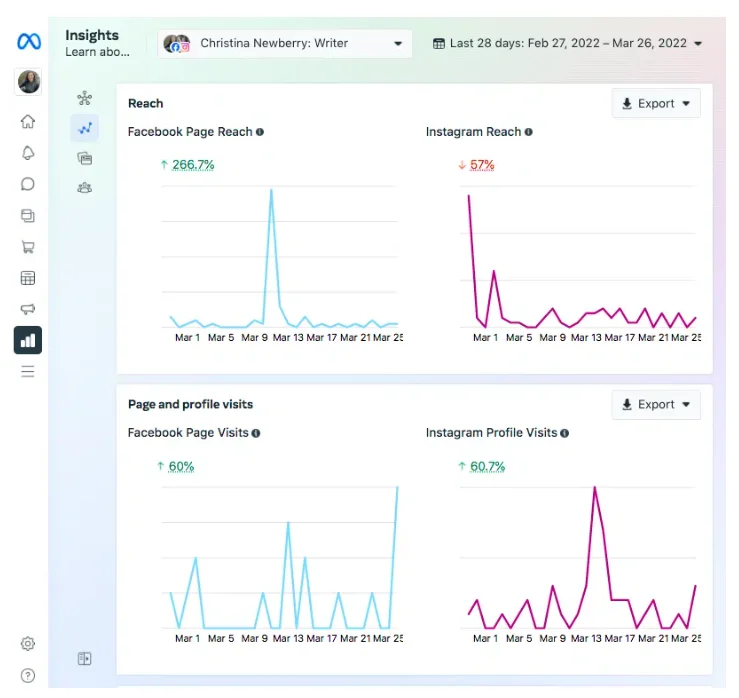Viewport: 739px width, 698px height.
Task: Click the Meta logo icon
Action: [x=29, y=41]
